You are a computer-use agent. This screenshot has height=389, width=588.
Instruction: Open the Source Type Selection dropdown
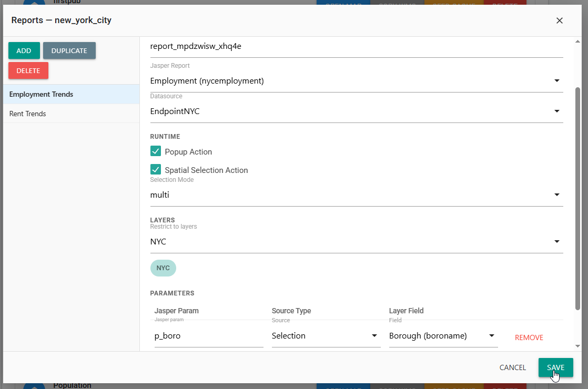point(326,336)
